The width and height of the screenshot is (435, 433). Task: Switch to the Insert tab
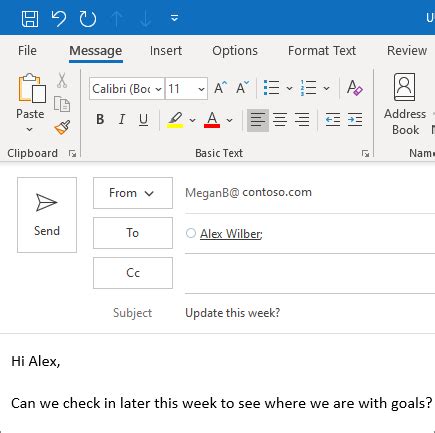(166, 51)
